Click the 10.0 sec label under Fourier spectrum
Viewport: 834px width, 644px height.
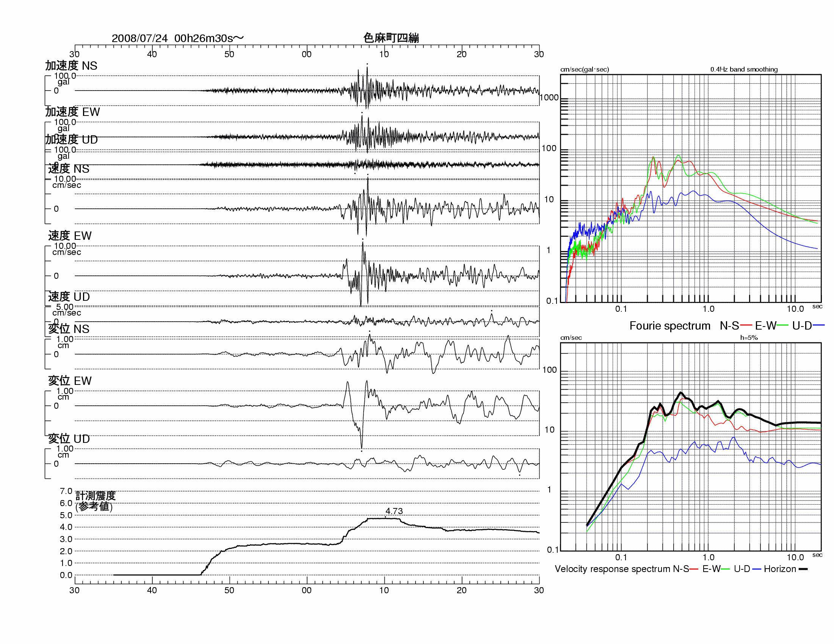pyautogui.click(x=795, y=309)
